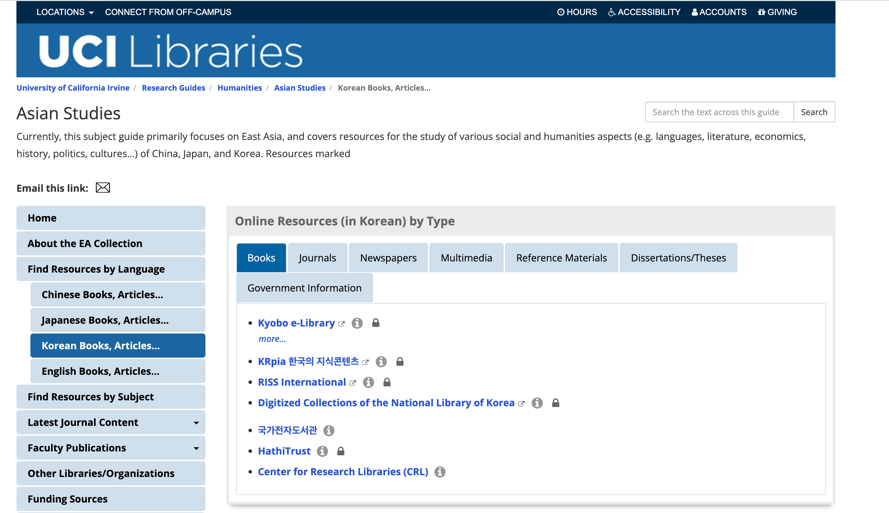The width and height of the screenshot is (889, 513).
Task: Click lock icon beside HathiTrust
Action: pyautogui.click(x=341, y=451)
